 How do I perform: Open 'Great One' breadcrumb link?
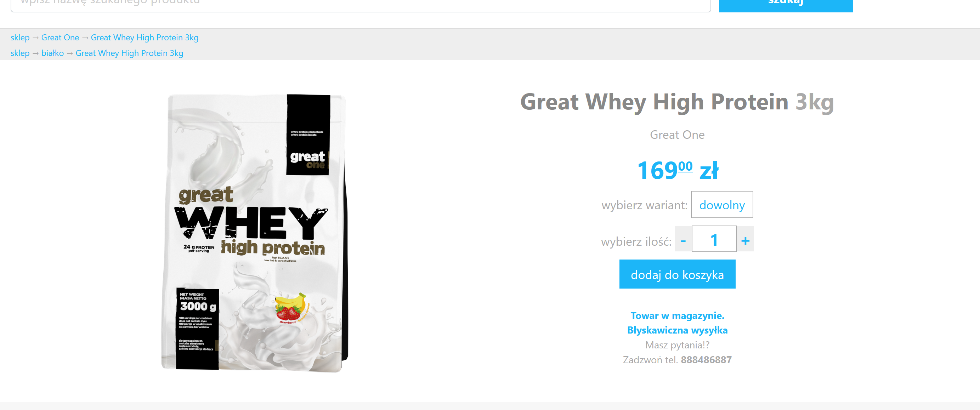pyautogui.click(x=60, y=38)
